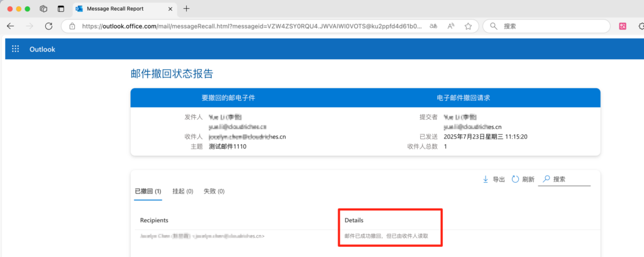Export the recall report via 导出

click(x=494, y=180)
